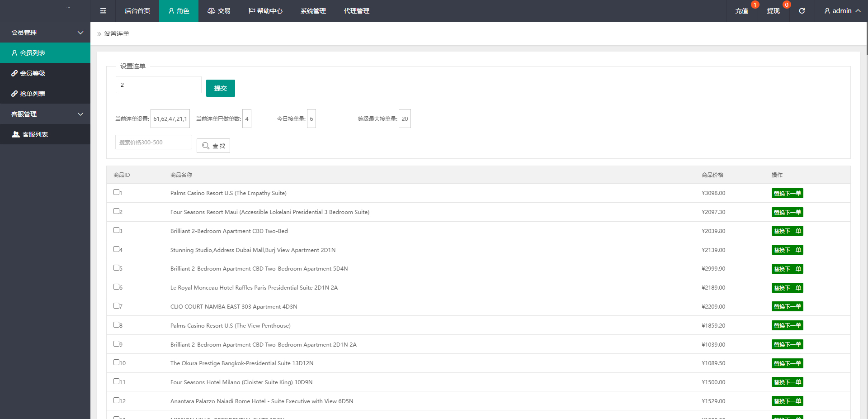Click the green 提交 submit button
Viewport: 868px width, 419px height.
(221, 88)
